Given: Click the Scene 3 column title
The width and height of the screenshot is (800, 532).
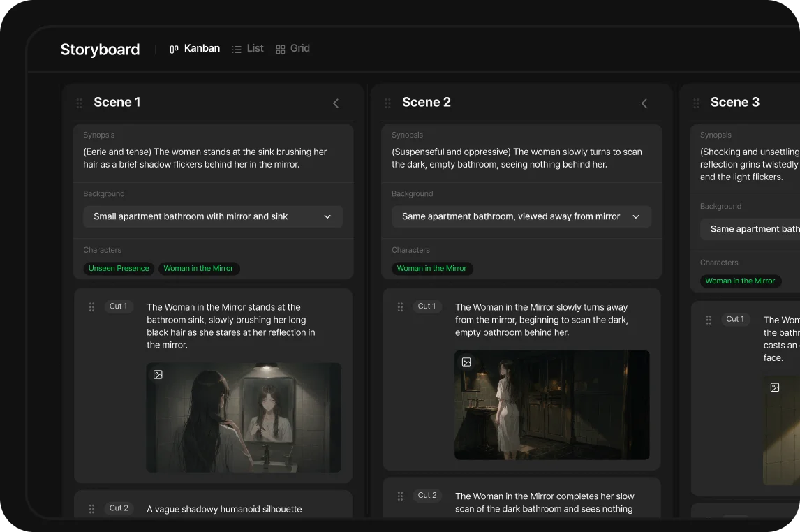Looking at the screenshot, I should point(735,103).
